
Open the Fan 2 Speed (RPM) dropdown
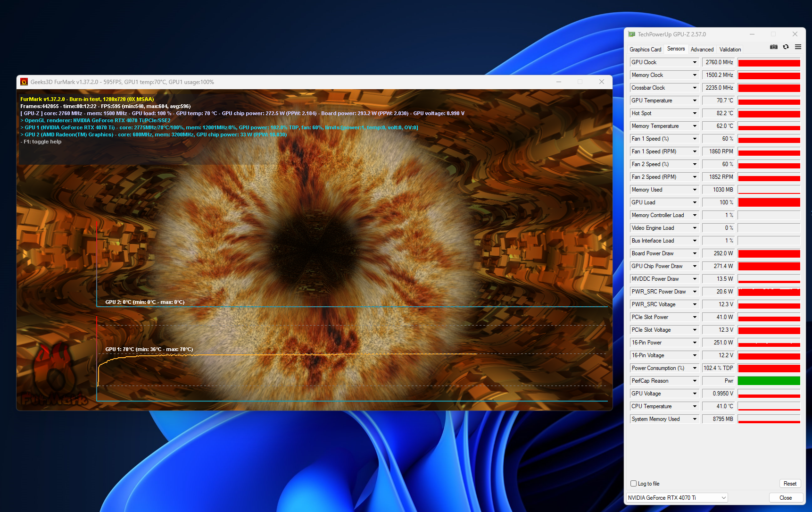[x=695, y=177]
